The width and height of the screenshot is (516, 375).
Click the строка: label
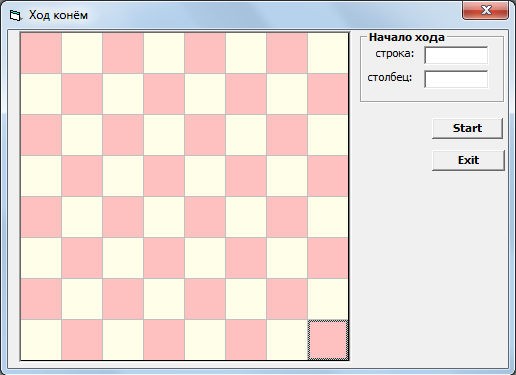pyautogui.click(x=395, y=53)
